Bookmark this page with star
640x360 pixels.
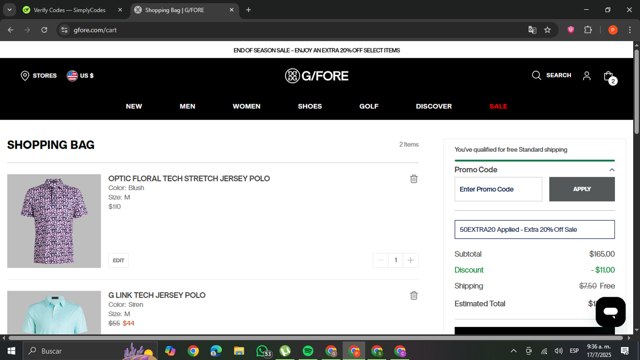(547, 30)
